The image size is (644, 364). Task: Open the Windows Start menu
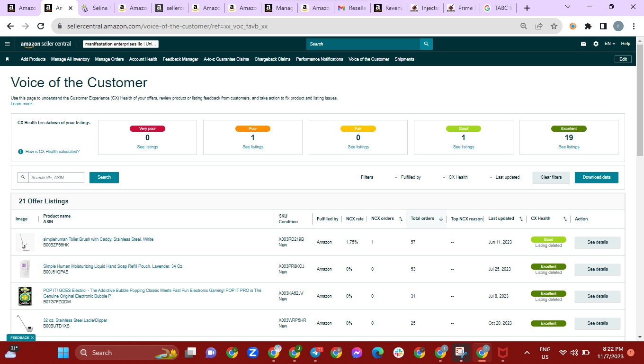(63, 353)
